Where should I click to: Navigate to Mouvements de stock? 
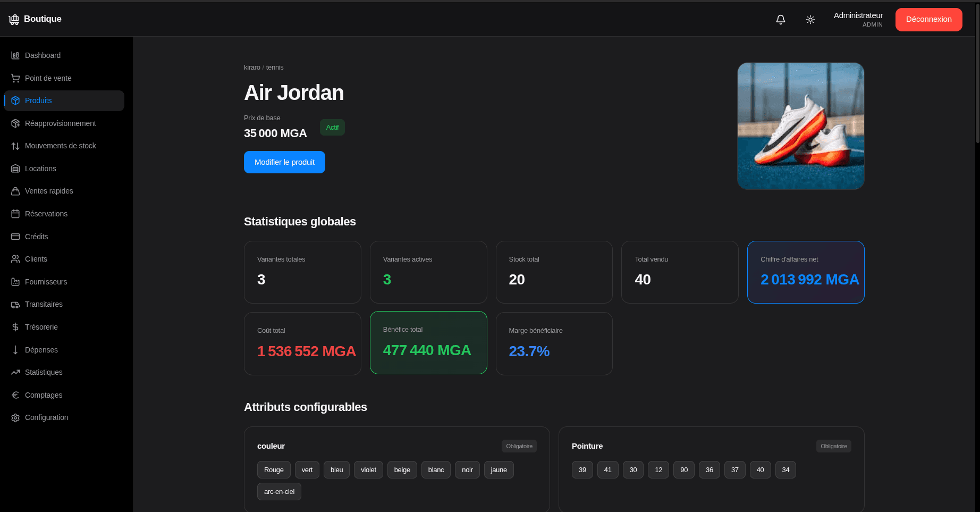(64, 146)
